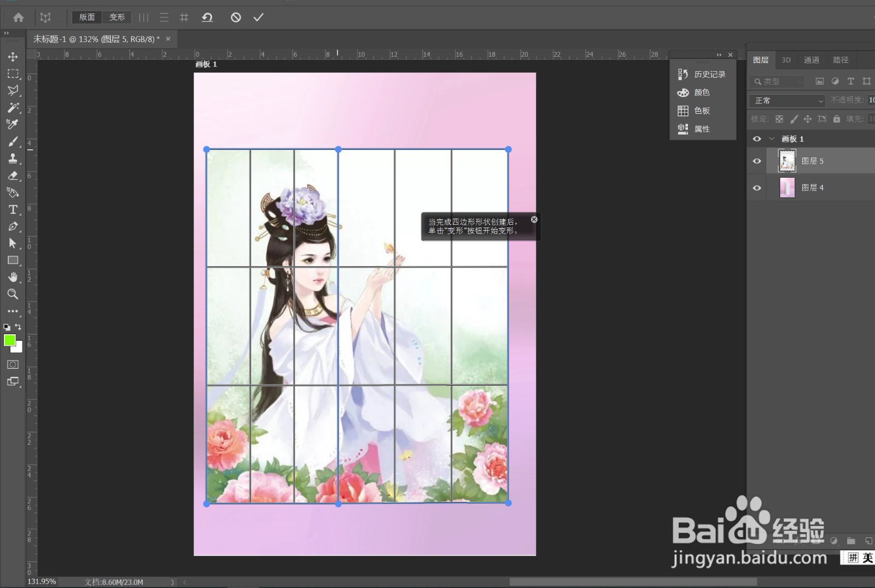This screenshot has width=875, height=588.
Task: Open the white background color picker
Action: click(x=19, y=349)
